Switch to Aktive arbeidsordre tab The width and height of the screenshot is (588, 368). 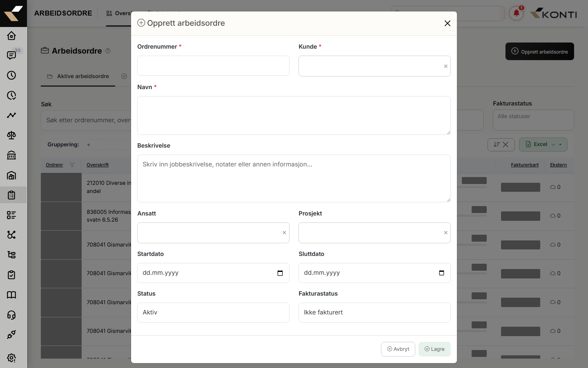pos(78,76)
